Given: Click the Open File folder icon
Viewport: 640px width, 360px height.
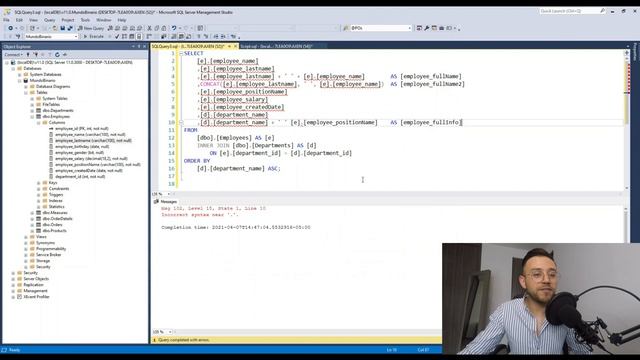Looking at the screenshot, I should tap(55, 28).
